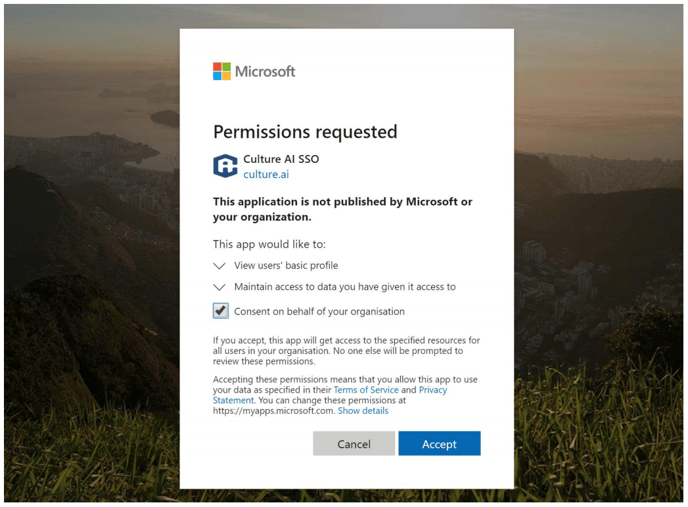Open the Terms of Service link
The width and height of the screenshot is (688, 507).
pyautogui.click(x=366, y=390)
